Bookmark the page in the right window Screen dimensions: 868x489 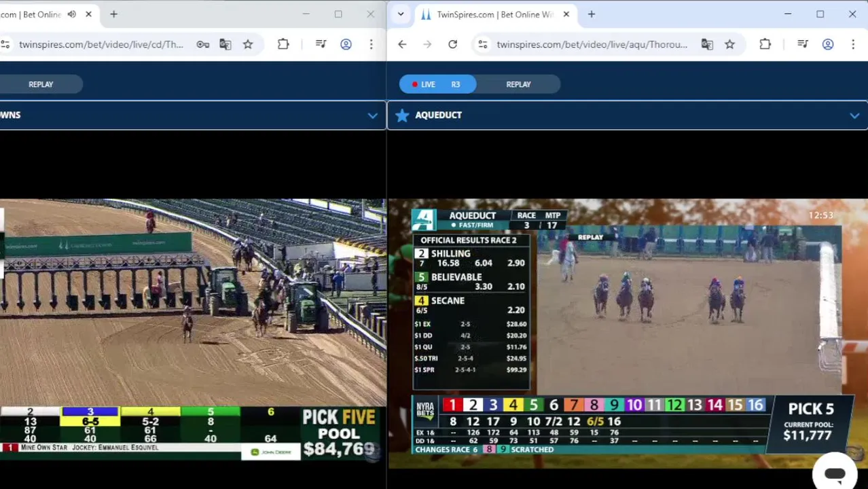729,44
